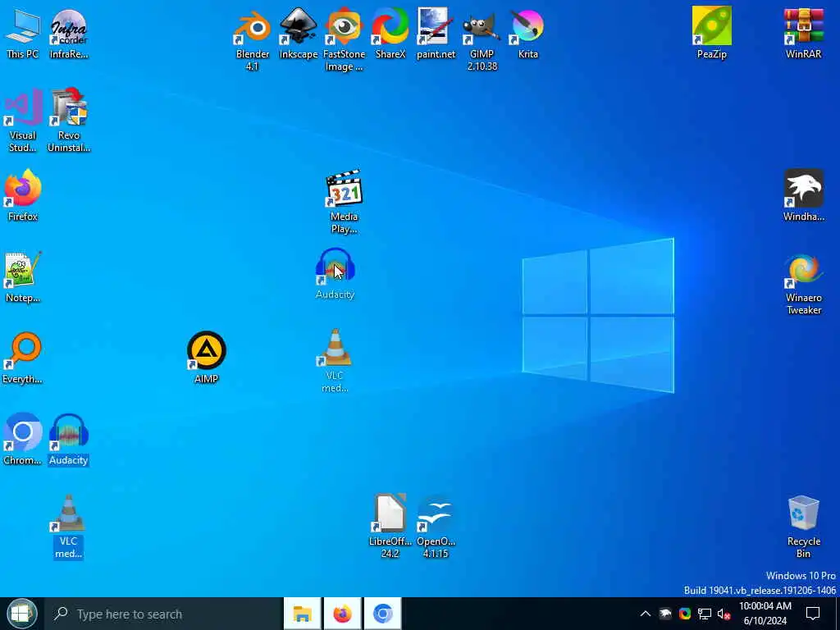Open the Windows Start menu
This screenshot has width=840, height=630.
point(22,614)
